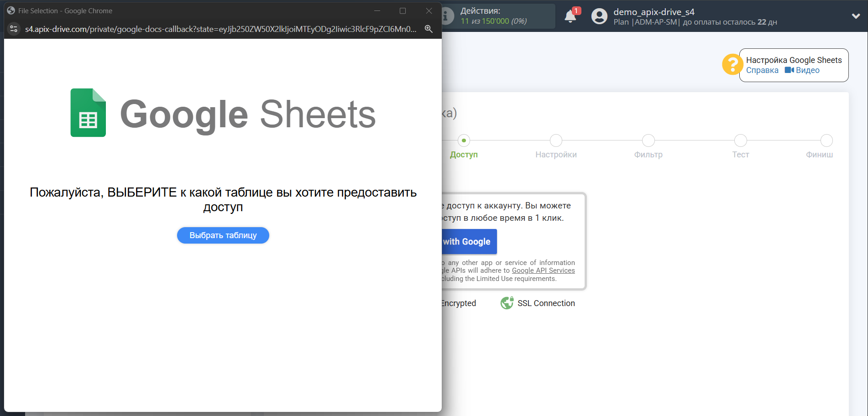The image size is (868, 416).
Task: Open the Справка link
Action: pyautogui.click(x=762, y=70)
